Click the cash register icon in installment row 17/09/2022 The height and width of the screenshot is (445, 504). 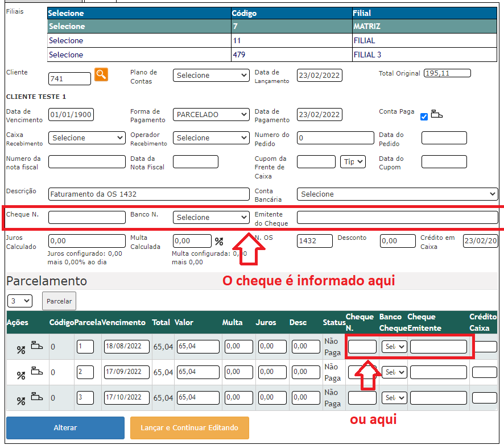[36, 371]
